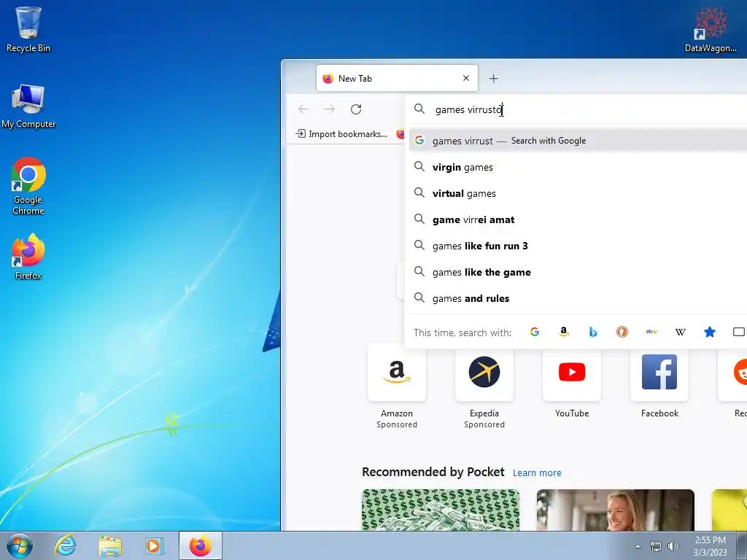The height and width of the screenshot is (560, 747).
Task: Click Import bookmarks in bookmarks toolbar
Action: [341, 134]
